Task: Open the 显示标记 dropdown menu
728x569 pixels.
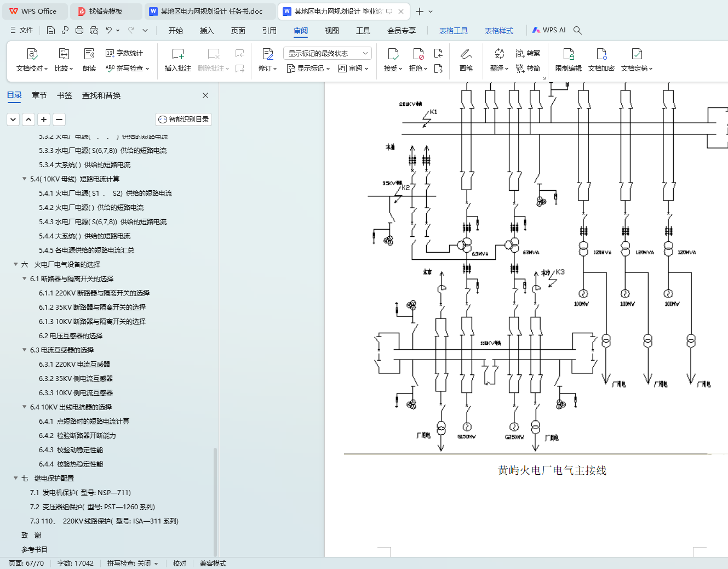Action: (x=308, y=69)
